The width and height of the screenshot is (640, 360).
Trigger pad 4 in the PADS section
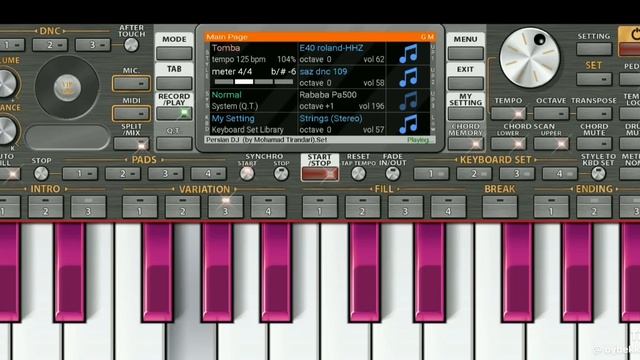(x=208, y=174)
